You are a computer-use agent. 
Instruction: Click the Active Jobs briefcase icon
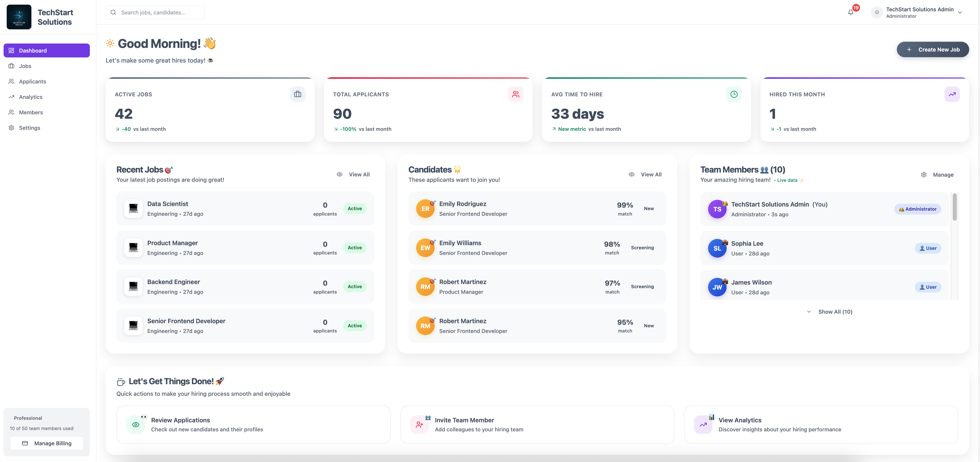coord(297,94)
